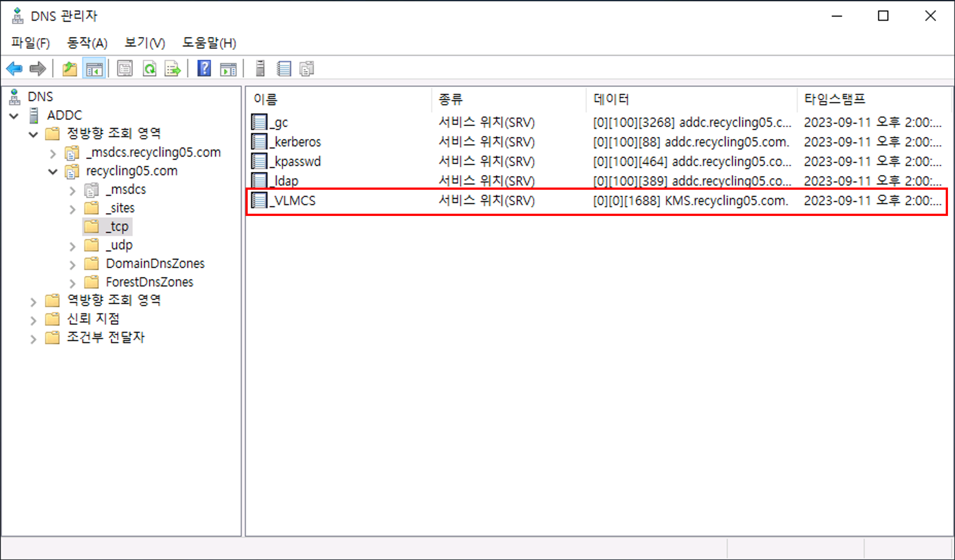This screenshot has width=955, height=560.
Task: Expand the _msdcs.recycling05.com zone
Action: point(53,154)
